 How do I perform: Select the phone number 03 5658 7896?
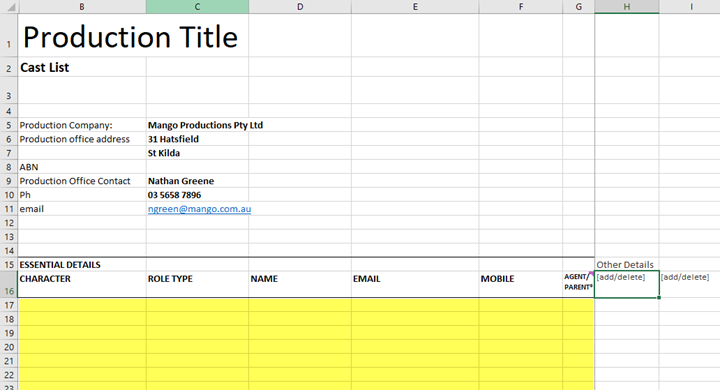[x=197, y=195]
